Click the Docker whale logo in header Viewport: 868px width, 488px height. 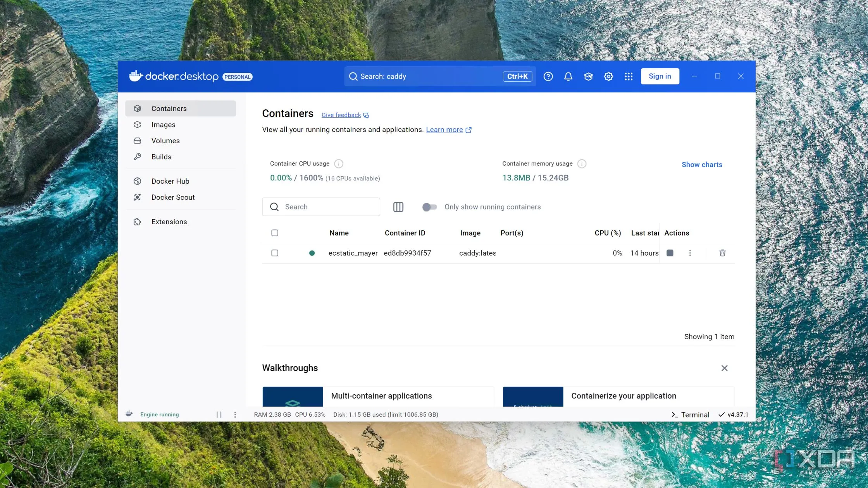[x=136, y=76]
